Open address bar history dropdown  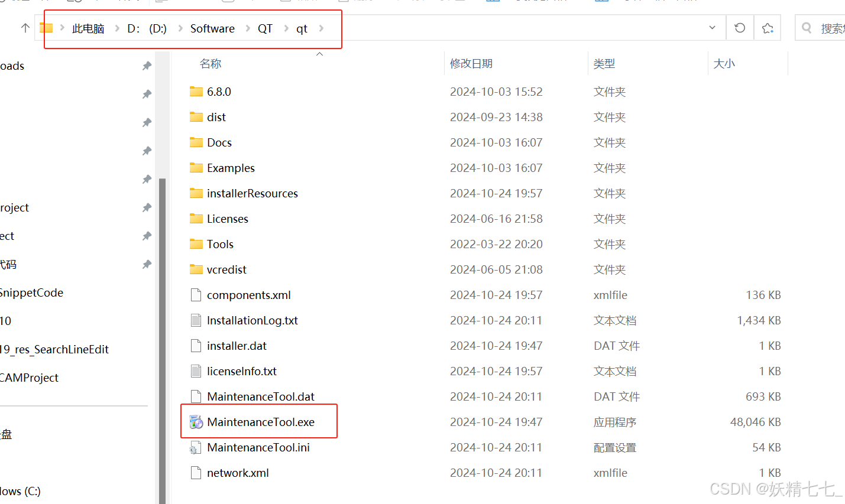(x=712, y=28)
